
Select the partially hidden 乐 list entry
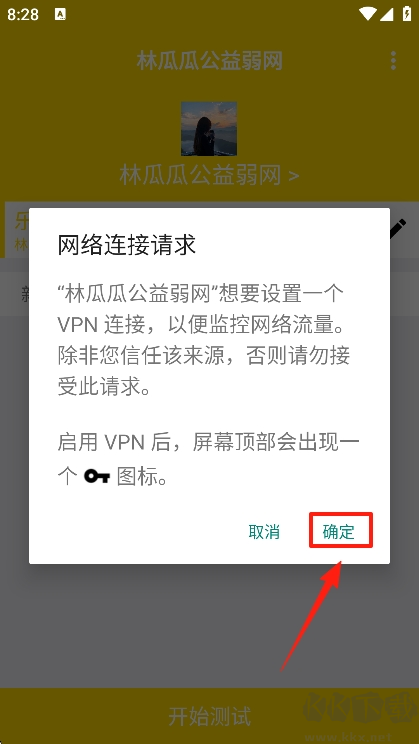[x=17, y=229]
